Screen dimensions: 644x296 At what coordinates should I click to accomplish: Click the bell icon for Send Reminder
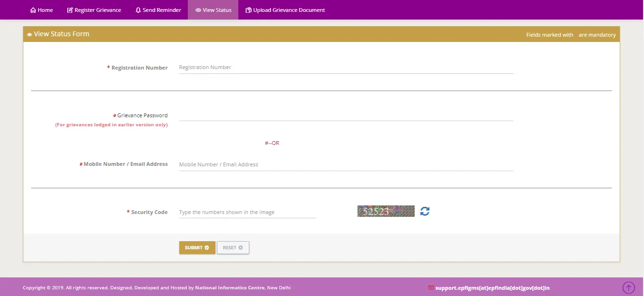pyautogui.click(x=138, y=10)
